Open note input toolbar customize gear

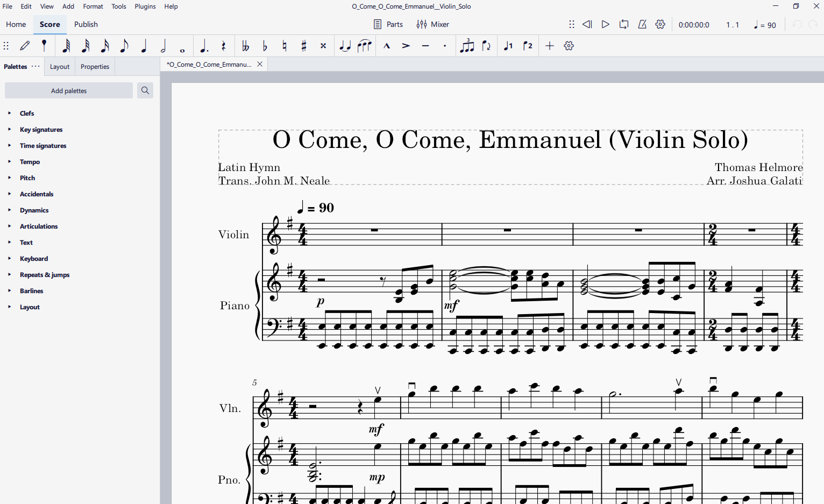click(569, 46)
